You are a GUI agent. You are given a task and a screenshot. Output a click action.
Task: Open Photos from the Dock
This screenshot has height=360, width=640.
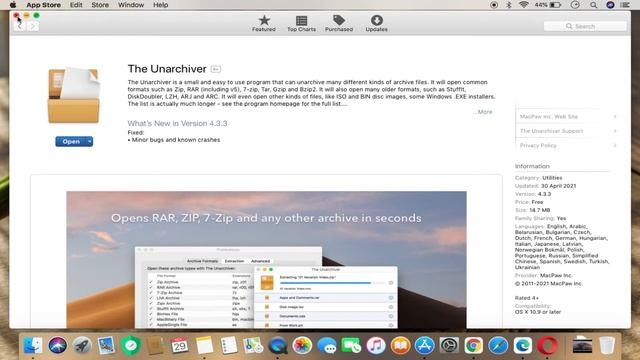302,345
